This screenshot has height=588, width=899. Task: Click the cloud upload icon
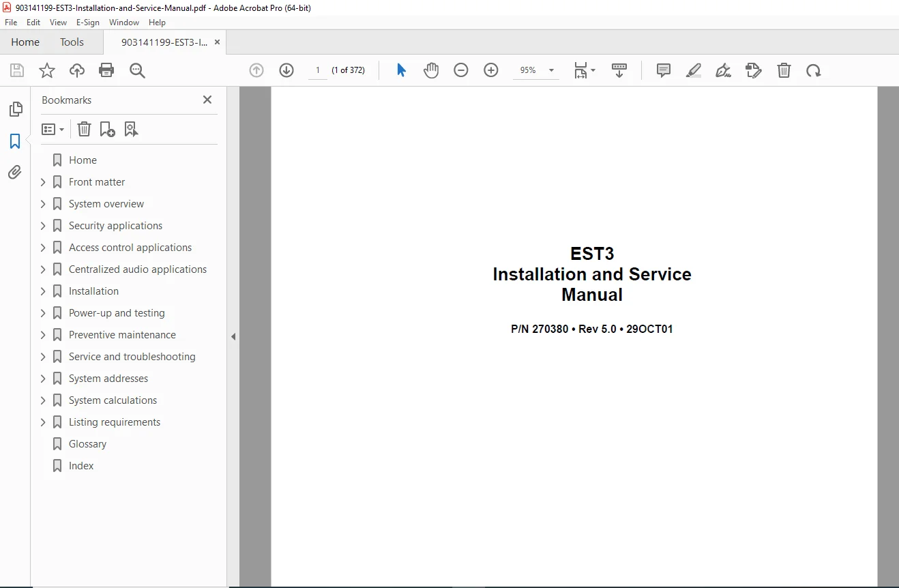pyautogui.click(x=77, y=70)
